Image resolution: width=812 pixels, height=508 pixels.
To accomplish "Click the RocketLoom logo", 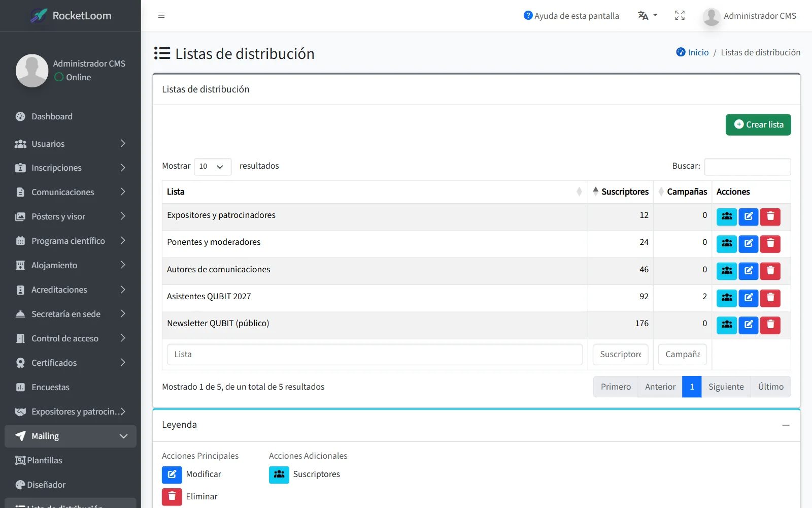I will tap(71, 16).
